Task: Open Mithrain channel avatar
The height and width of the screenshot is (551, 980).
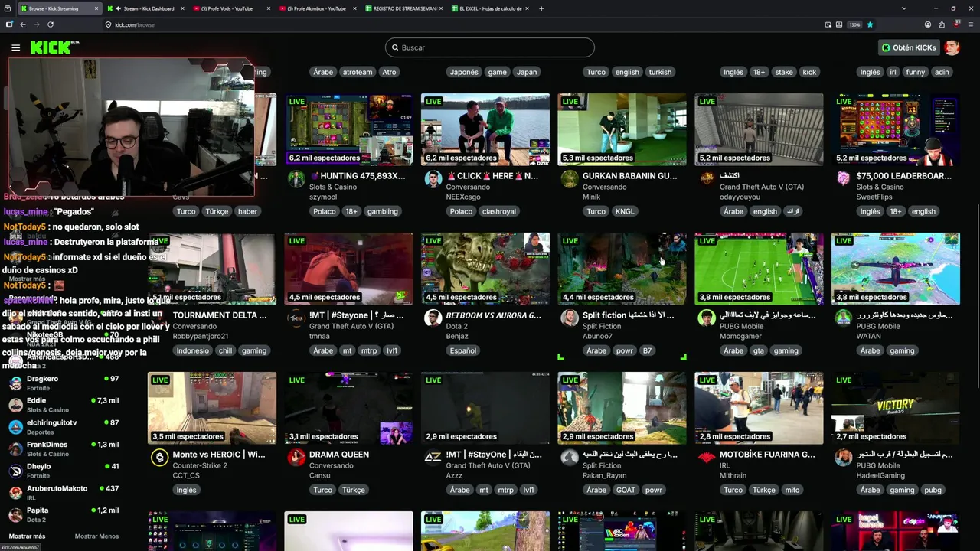Action: pyautogui.click(x=707, y=458)
